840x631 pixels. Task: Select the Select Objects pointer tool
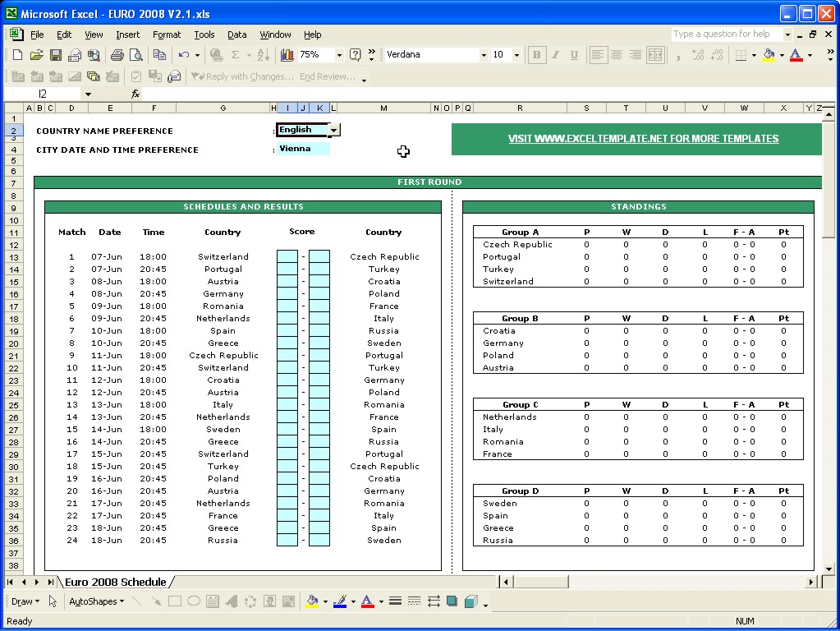[53, 601]
